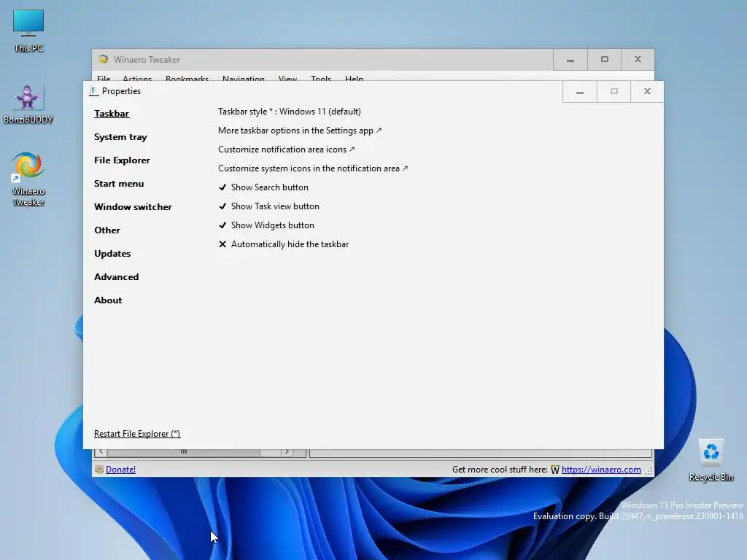Open Actions menu in Winaero Tweaker
This screenshot has height=560, width=747.
coord(137,77)
